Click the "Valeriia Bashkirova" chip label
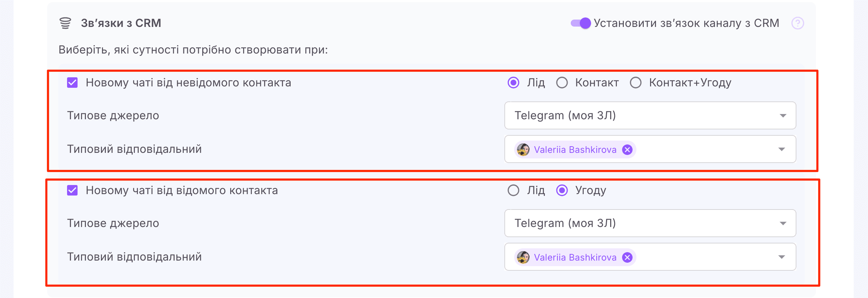This screenshot has width=868, height=298. tap(575, 150)
